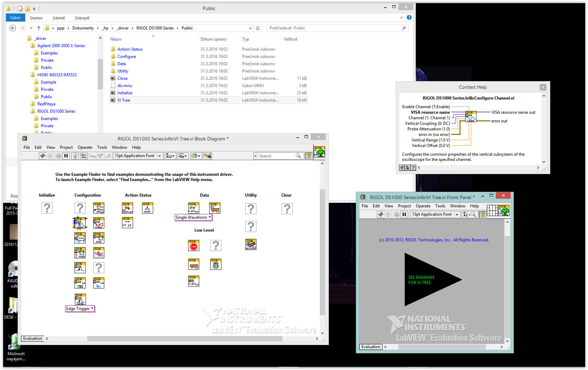The height and width of the screenshot is (370, 588).
Task: Click REVISION VI icon under Utility
Action: click(251, 244)
